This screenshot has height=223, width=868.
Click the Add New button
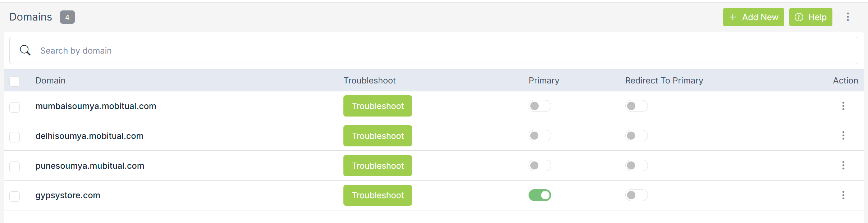[753, 17]
